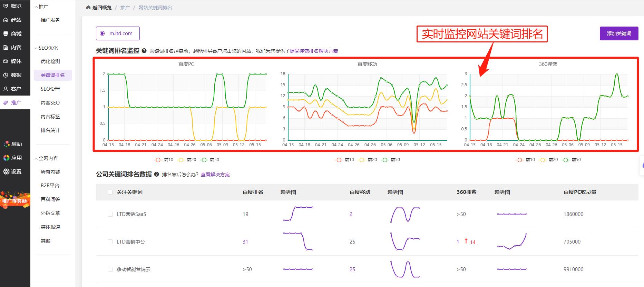Open 内容SEO menu item

pyautogui.click(x=50, y=103)
